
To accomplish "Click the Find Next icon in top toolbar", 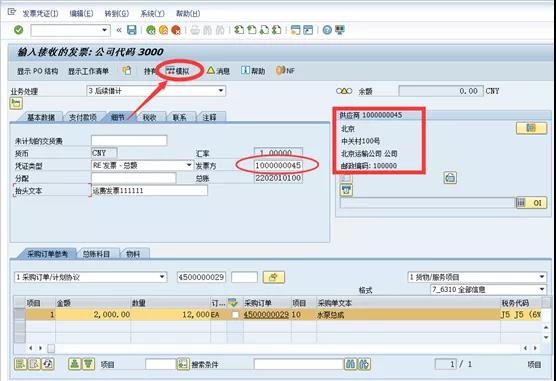I will pos(220,31).
